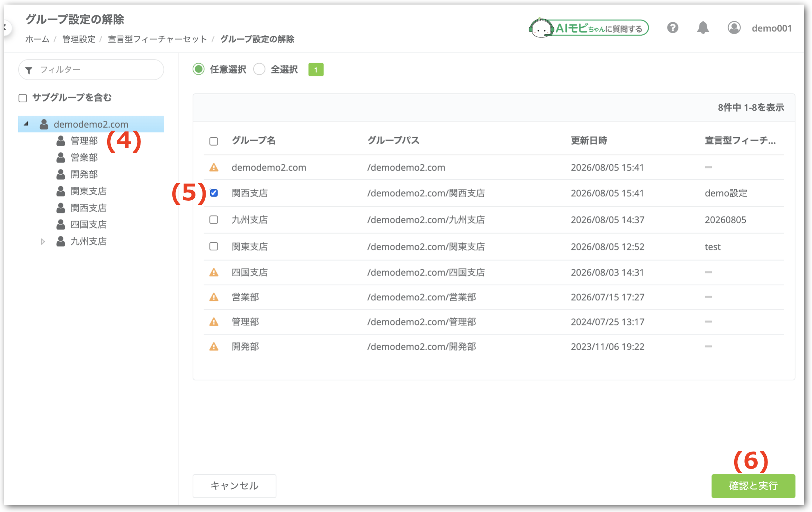
Task: Click the group icon next to 九州支店 in tree
Action: pyautogui.click(x=61, y=241)
